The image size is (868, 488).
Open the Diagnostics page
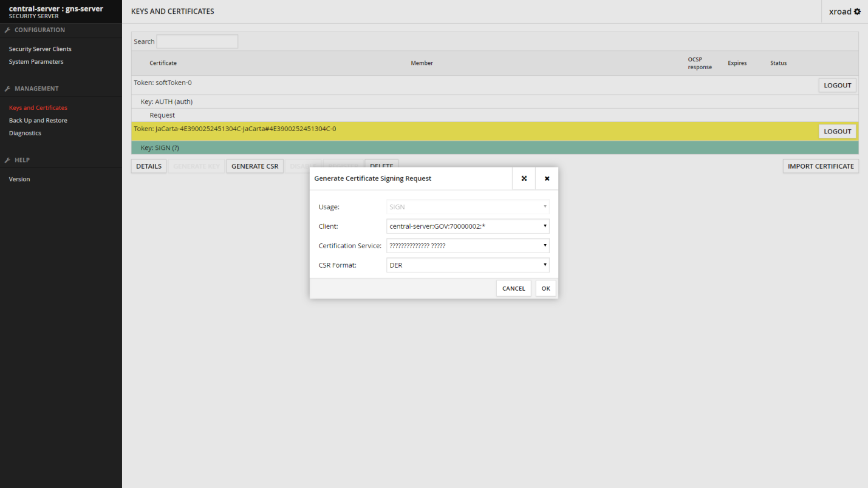point(25,134)
